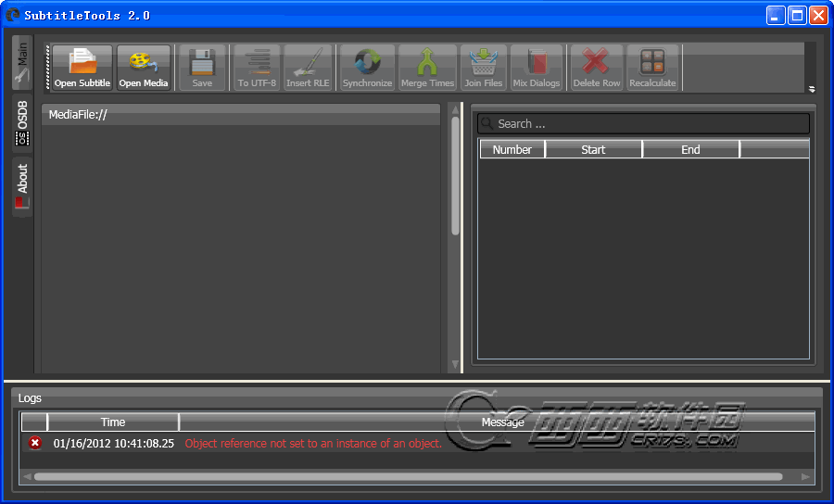
Task: Select the log entry timestamp 01/16/2012 10:41:08.25
Action: click(x=114, y=444)
